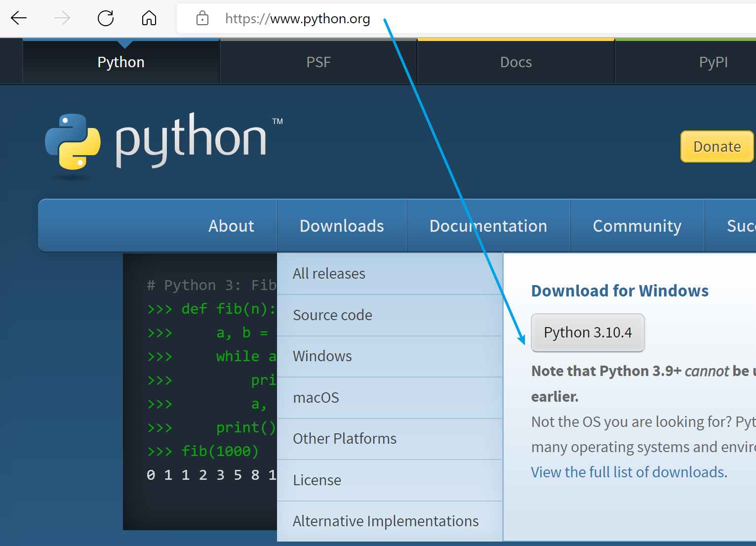Open License from the Downloads menu
The height and width of the screenshot is (546, 756).
tap(390, 480)
